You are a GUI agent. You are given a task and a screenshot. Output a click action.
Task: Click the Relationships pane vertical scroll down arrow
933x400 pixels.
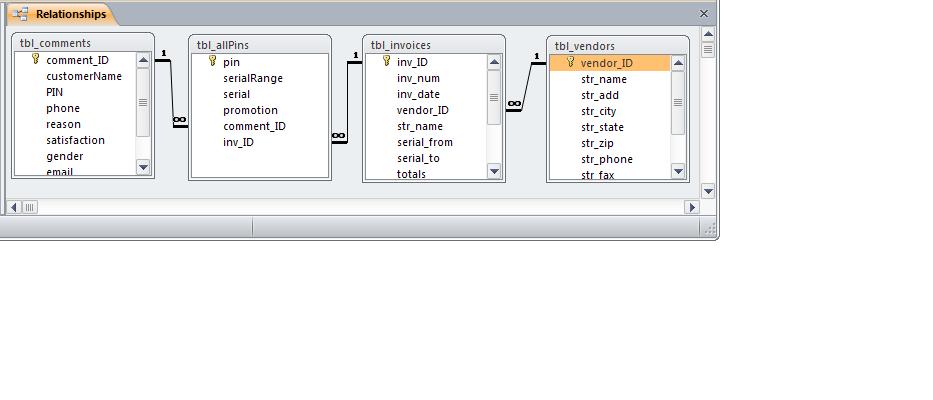(708, 192)
